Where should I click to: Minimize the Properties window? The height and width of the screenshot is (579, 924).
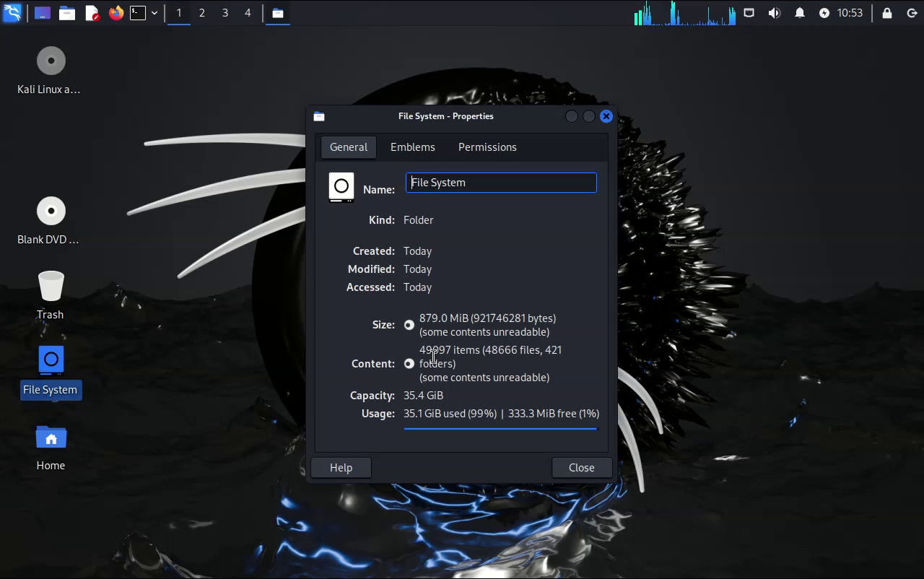click(572, 116)
